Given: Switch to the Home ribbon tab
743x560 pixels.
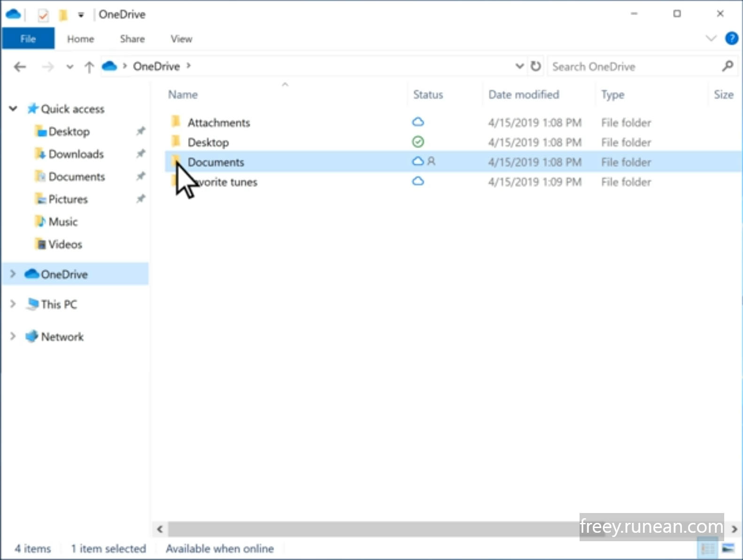Looking at the screenshot, I should click(x=80, y=39).
